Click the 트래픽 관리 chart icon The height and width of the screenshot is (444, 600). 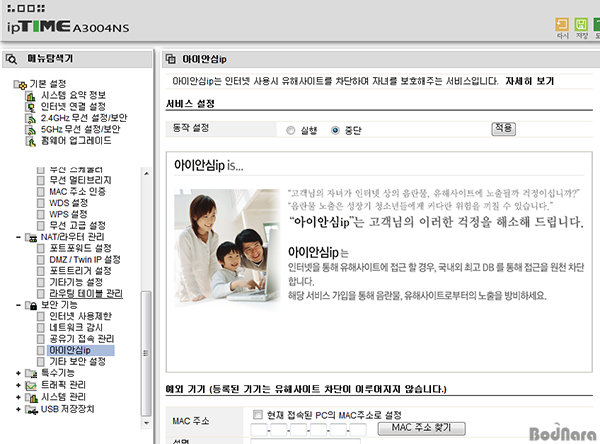[x=31, y=385]
